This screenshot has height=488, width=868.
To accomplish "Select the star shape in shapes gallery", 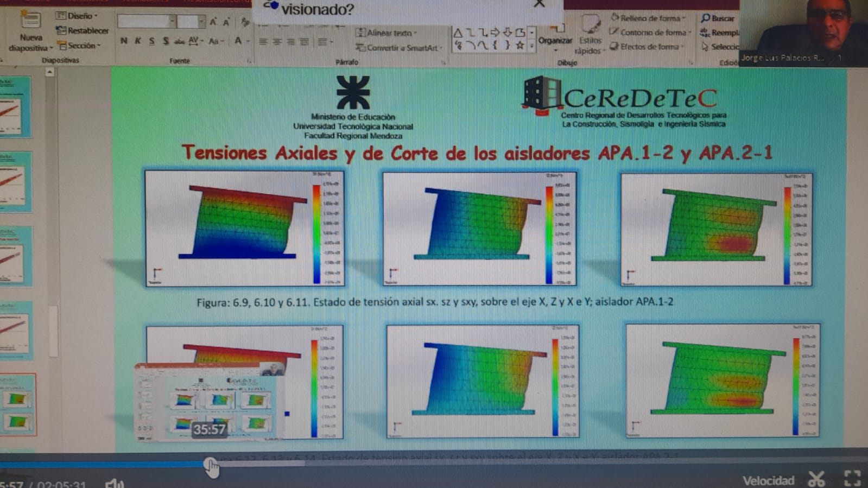I will pyautogui.click(x=519, y=46).
